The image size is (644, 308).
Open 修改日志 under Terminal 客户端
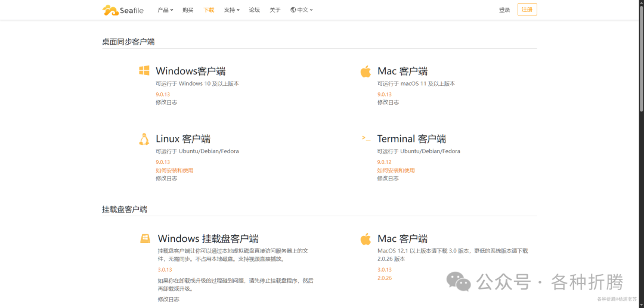388,178
